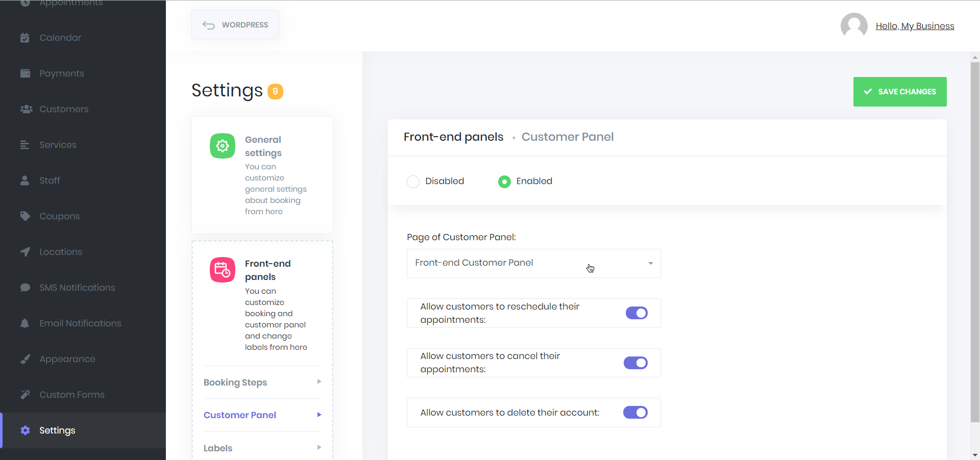Switch to the Customer Panel section
The image size is (980, 460).
click(240, 415)
